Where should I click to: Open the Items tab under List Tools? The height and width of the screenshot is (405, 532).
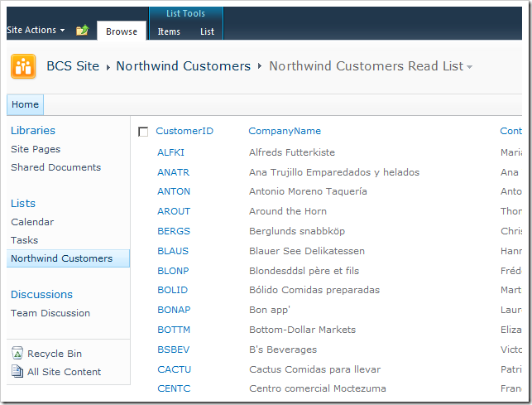(169, 31)
